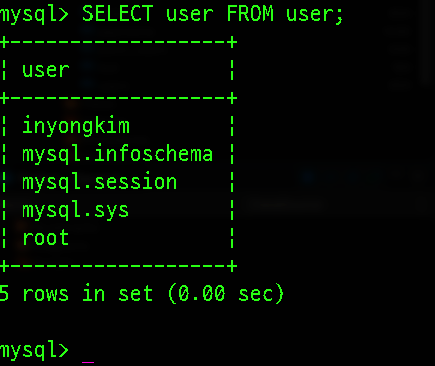Select the mysql.infoschema row
The image size is (435, 366).
click(117, 155)
